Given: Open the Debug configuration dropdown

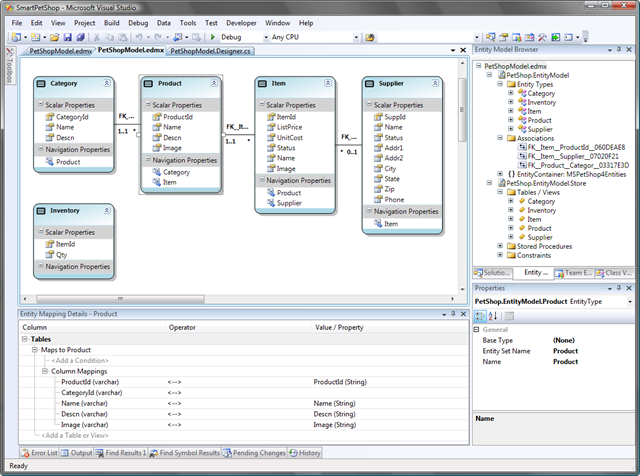Looking at the screenshot, I should point(266,38).
